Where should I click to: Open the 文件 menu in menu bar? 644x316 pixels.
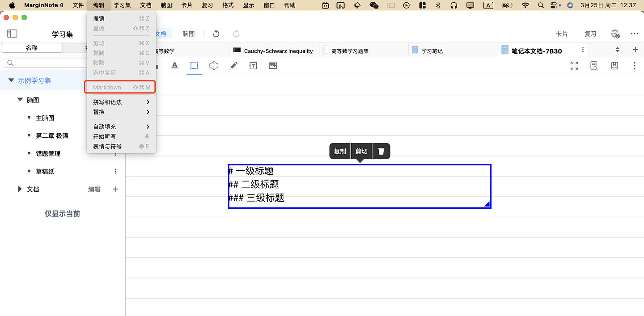[78, 5]
